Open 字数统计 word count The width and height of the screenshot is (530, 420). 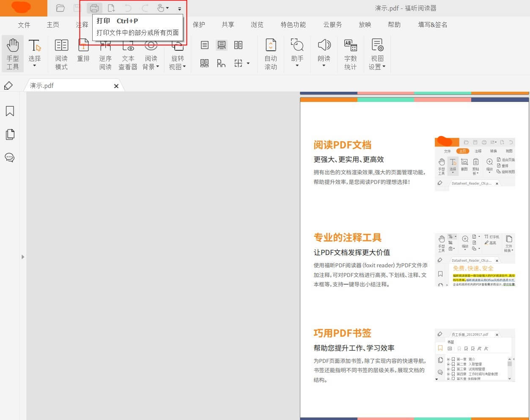coord(350,54)
